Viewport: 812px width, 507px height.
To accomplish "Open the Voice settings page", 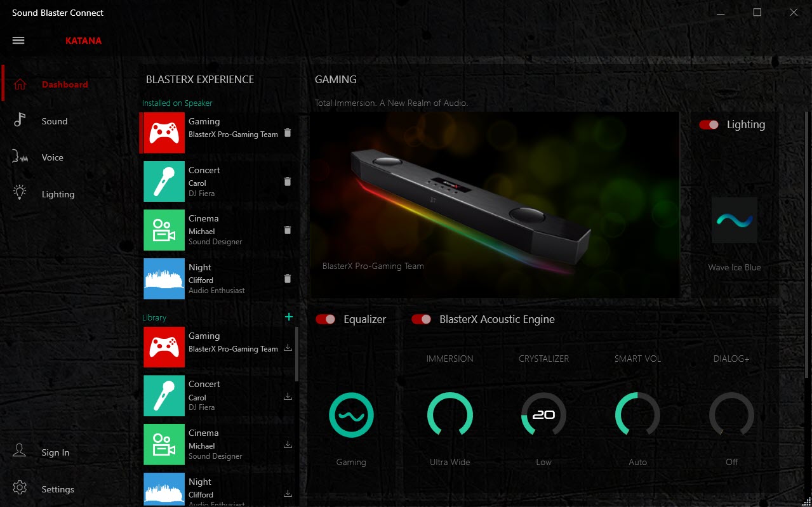I will coord(53,157).
